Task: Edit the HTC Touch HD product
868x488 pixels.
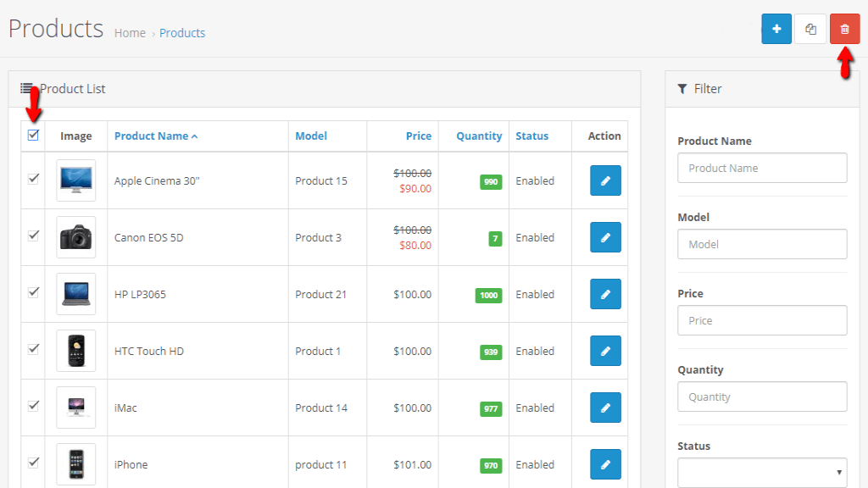Action: point(605,351)
